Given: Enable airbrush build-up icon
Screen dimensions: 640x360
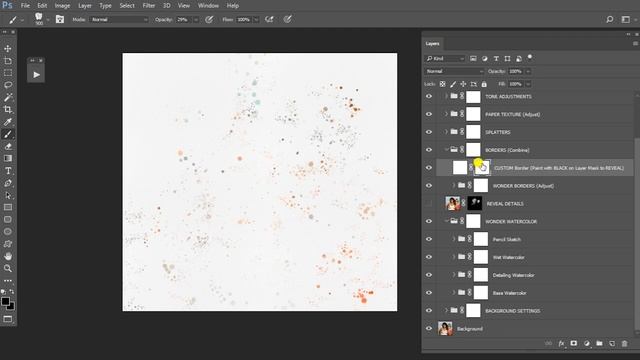Looking at the screenshot, I should (269, 19).
